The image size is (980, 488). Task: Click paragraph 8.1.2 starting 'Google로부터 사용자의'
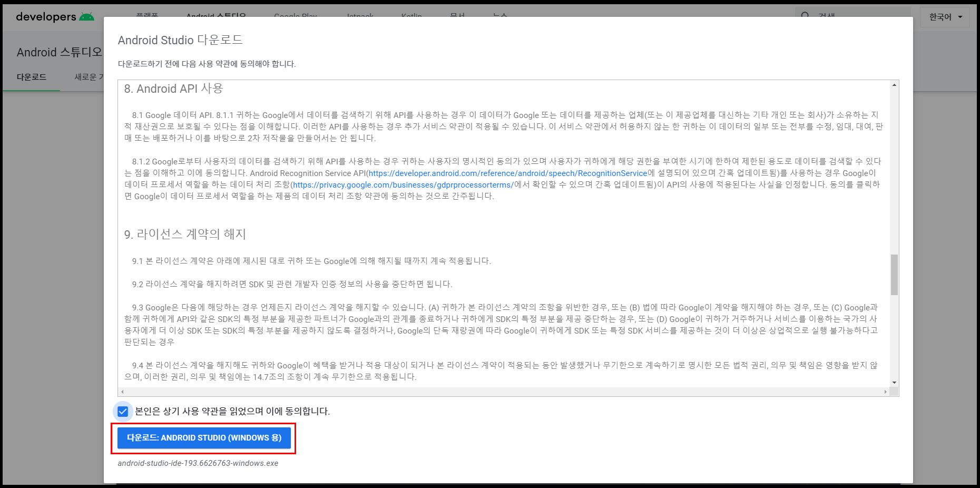503,179
